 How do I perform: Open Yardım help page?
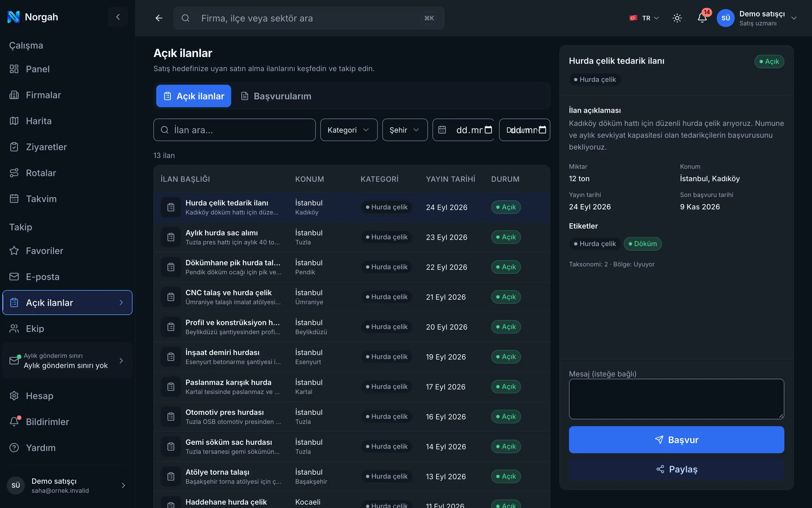67,448
